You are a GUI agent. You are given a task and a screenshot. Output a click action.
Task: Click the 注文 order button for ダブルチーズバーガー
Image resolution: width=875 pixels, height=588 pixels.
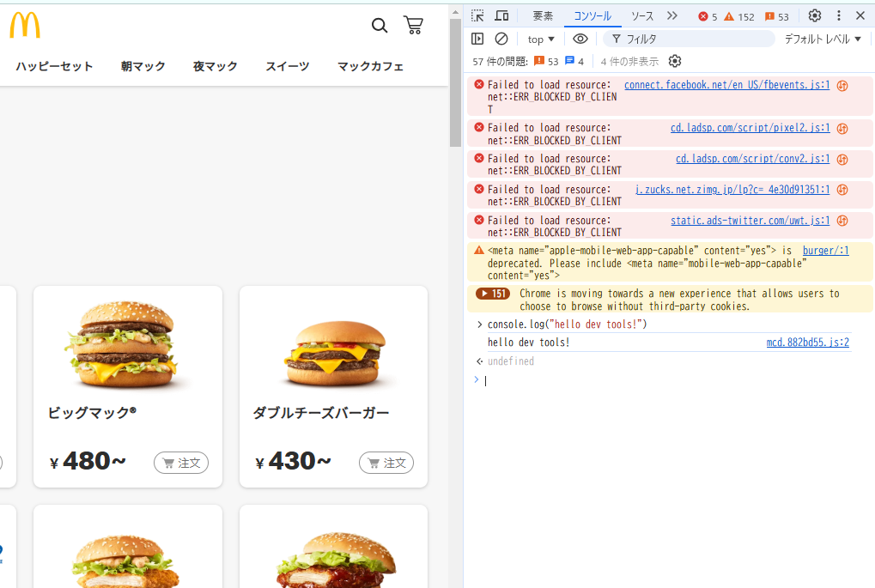click(386, 463)
